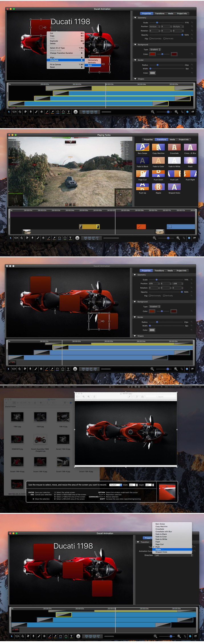Image resolution: width=204 pixels, height=644 pixels.
Task: Switch to Media tab in Playing Tanks window
Action: coord(172,140)
